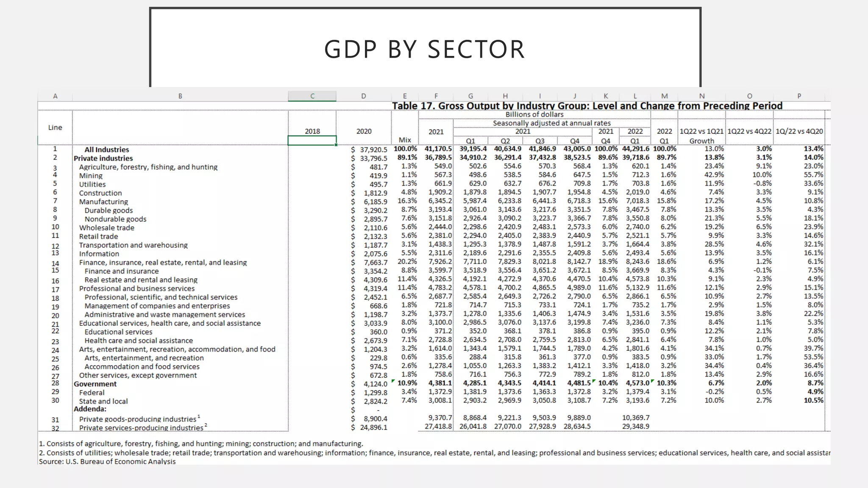Screen dimensions: 868x488
Task: Select 'Accommodation and food services' label
Action: 142,367
